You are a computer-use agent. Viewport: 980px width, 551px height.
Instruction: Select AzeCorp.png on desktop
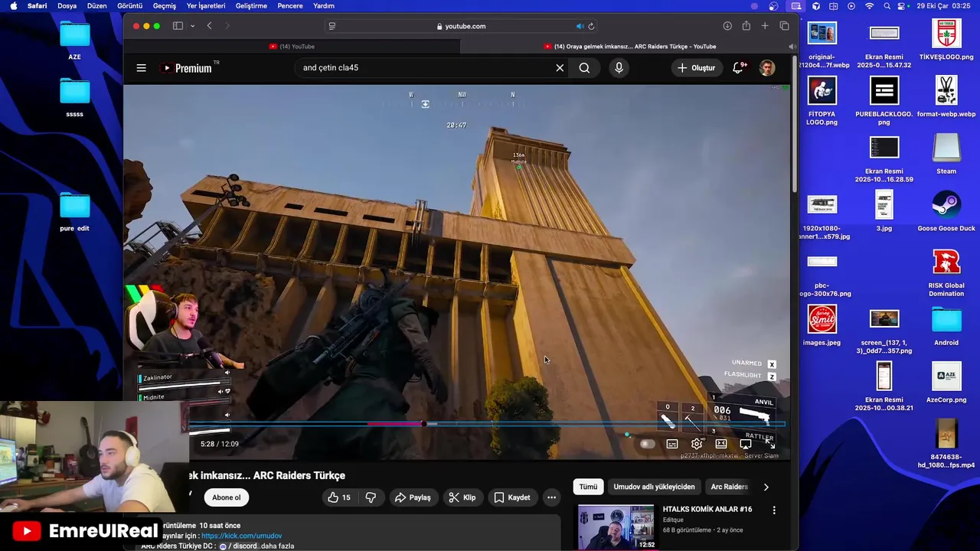946,383
